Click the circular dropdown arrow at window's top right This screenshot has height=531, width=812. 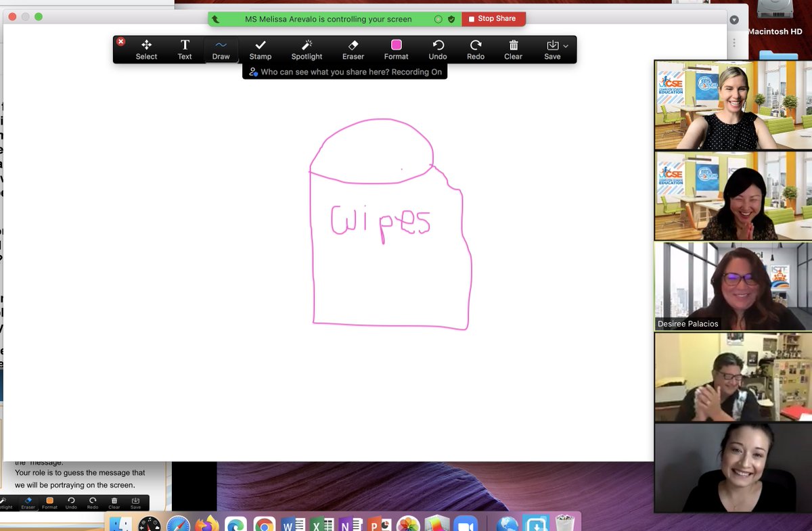tap(734, 20)
